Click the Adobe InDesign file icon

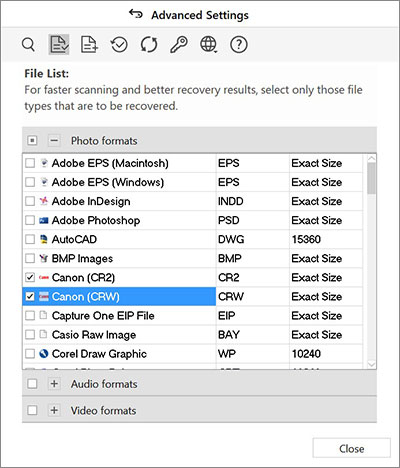tap(44, 201)
